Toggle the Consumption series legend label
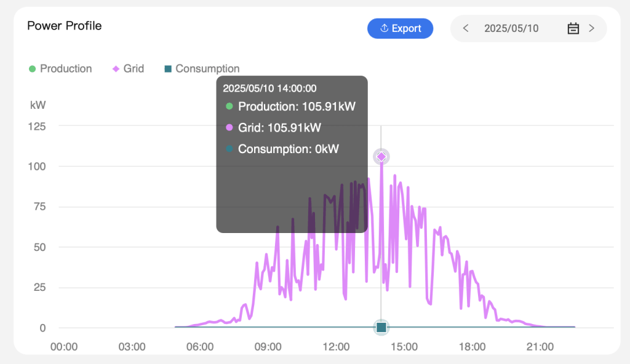 [x=207, y=69]
